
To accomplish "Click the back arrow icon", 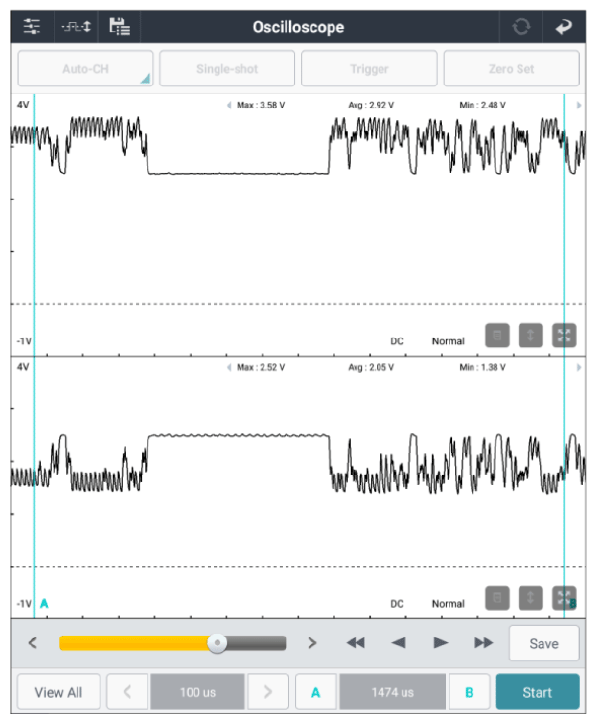I will click(x=564, y=27).
